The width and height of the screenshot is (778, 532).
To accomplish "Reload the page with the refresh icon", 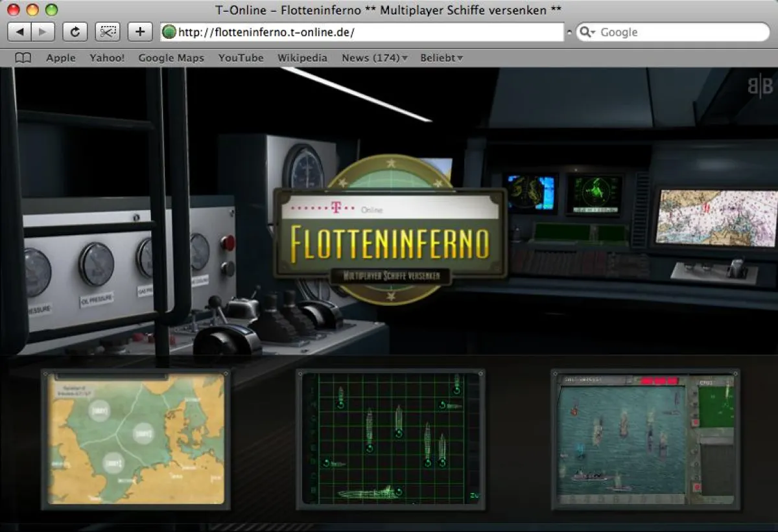I will 74,31.
